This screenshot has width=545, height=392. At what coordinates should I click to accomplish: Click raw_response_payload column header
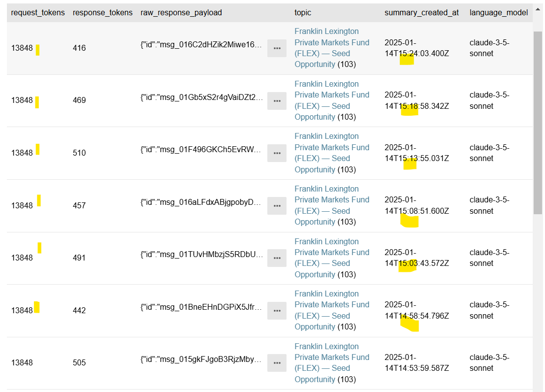(181, 12)
